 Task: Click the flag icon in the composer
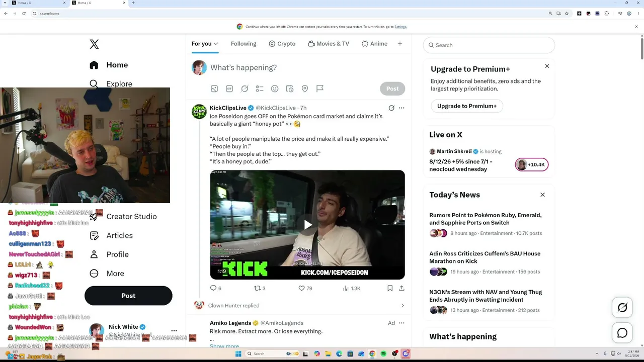click(x=320, y=88)
